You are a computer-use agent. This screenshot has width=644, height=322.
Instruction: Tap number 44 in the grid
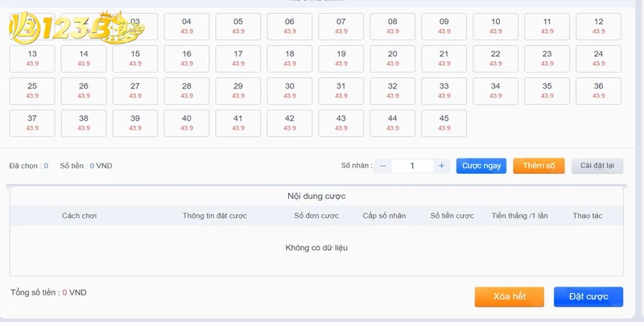tap(393, 123)
